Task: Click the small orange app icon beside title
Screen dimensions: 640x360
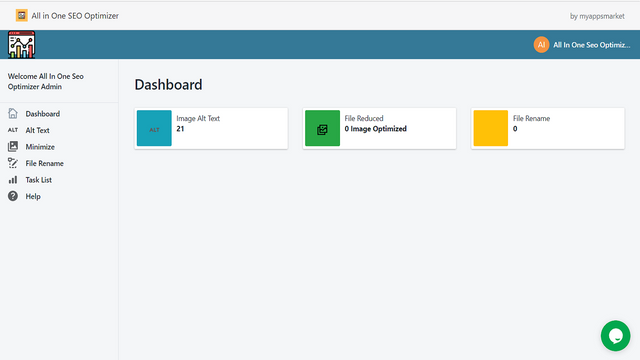Action: tap(22, 16)
